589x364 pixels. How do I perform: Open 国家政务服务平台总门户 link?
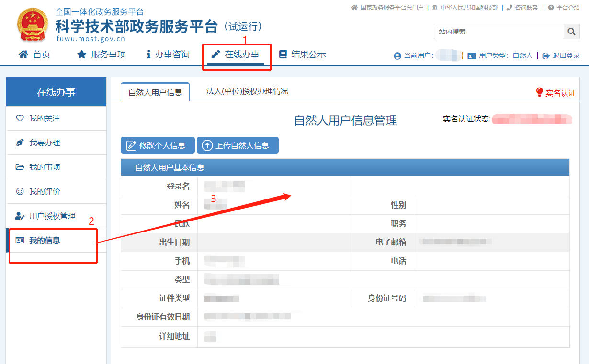click(x=391, y=8)
